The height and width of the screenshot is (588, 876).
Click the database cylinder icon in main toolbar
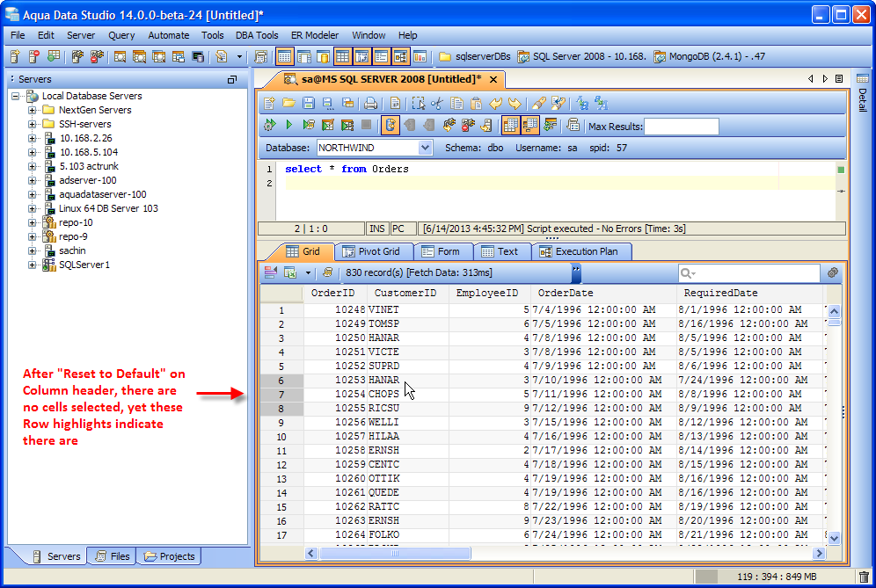(324, 56)
